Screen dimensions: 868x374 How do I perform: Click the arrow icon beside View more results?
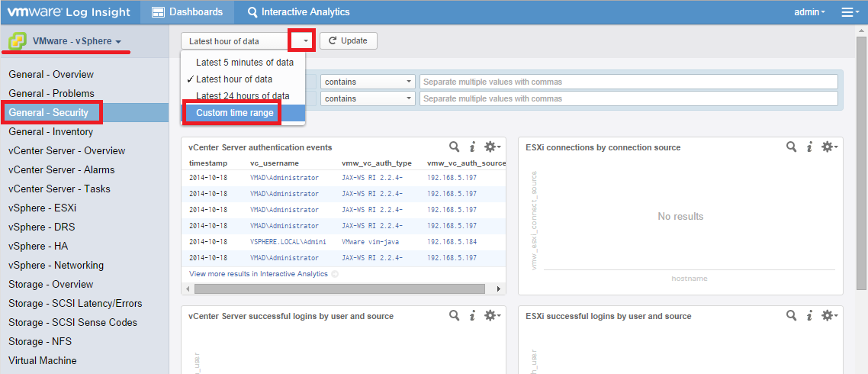tap(334, 274)
